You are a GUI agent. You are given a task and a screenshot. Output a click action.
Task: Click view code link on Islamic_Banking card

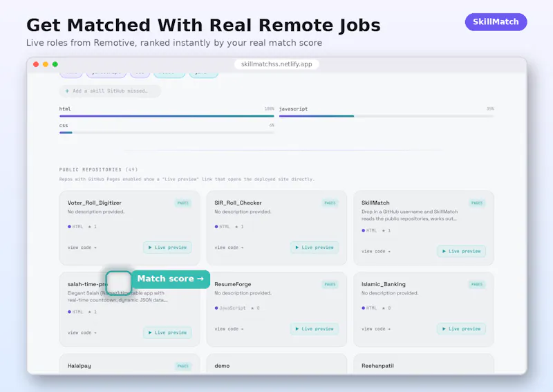click(376, 328)
